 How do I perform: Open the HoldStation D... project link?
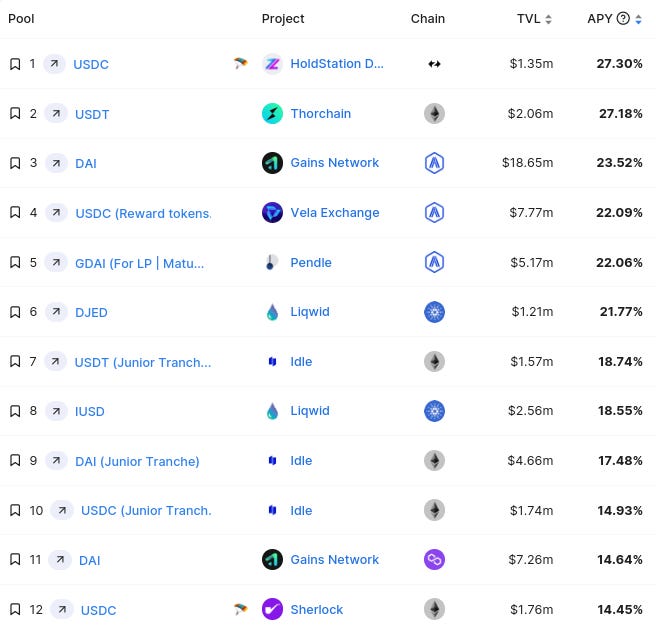[x=337, y=64]
